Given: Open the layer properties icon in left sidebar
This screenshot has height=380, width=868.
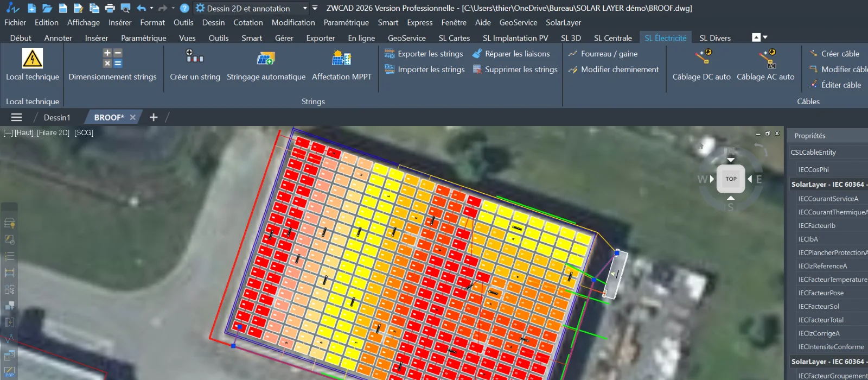Looking at the screenshot, I should tap(9, 223).
